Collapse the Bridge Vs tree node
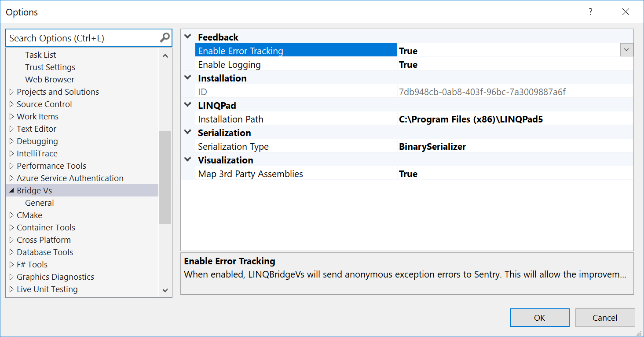 11,191
